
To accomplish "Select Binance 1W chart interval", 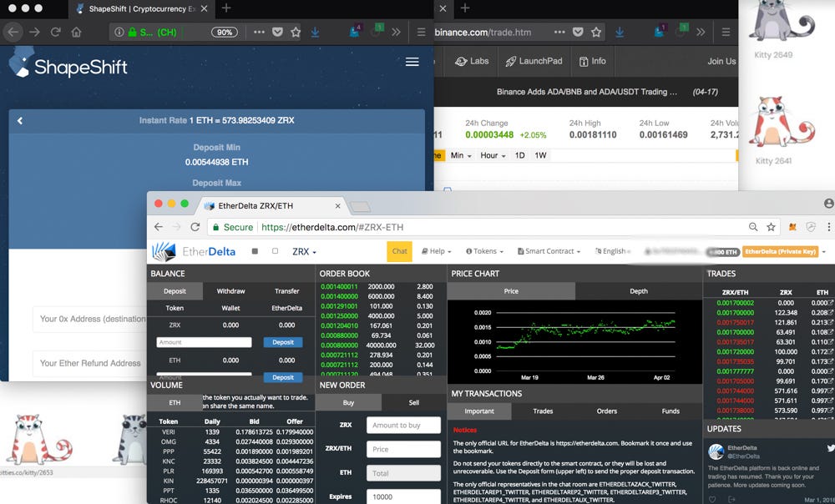I will (x=540, y=155).
